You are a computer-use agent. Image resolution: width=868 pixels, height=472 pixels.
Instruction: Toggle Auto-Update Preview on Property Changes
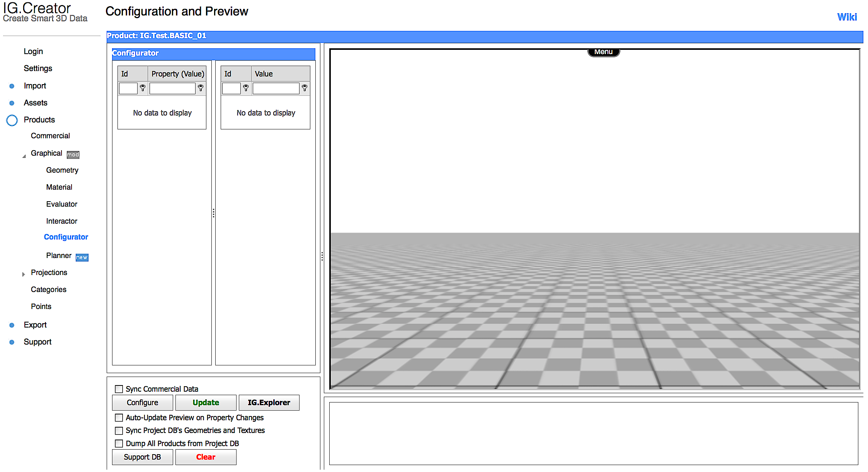(x=119, y=418)
